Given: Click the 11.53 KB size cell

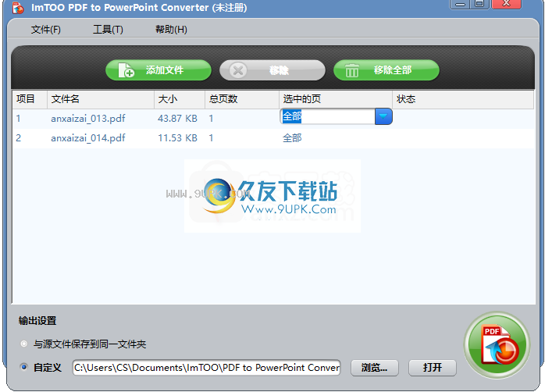Looking at the screenshot, I should pos(177,138).
